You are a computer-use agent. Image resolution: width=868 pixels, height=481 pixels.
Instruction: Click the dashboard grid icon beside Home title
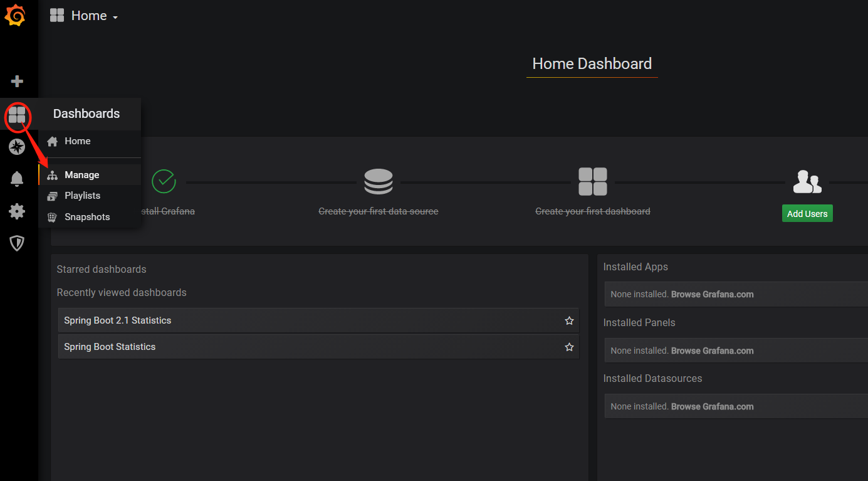[57, 16]
